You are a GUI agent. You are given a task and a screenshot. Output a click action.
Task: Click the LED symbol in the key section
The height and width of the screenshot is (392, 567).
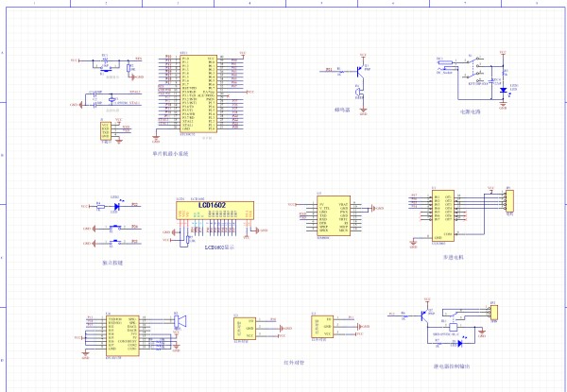pyautogui.click(x=116, y=207)
